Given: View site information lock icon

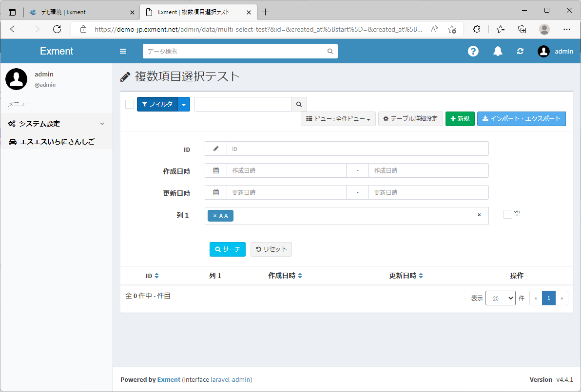Looking at the screenshot, I should pos(83,29).
